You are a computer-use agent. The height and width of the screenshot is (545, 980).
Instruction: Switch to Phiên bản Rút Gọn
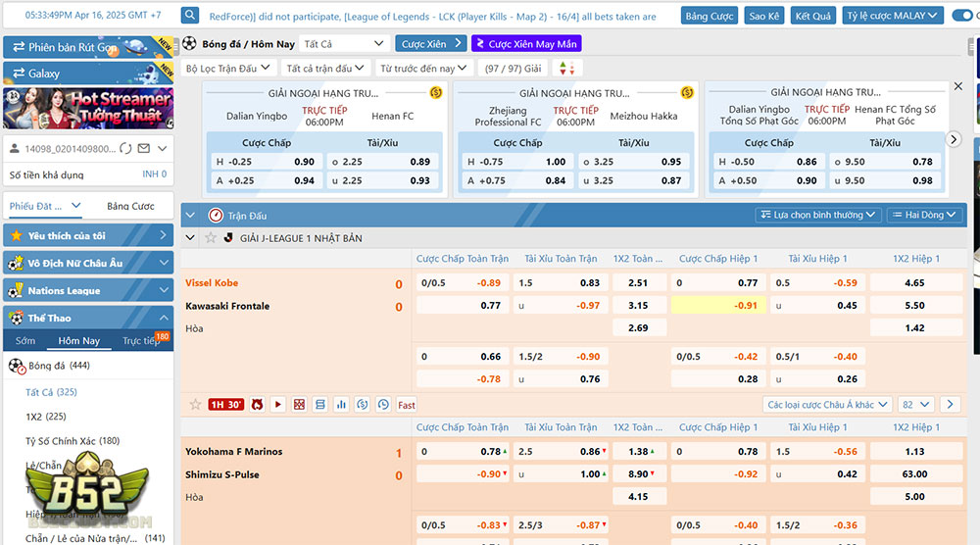pyautogui.click(x=88, y=47)
